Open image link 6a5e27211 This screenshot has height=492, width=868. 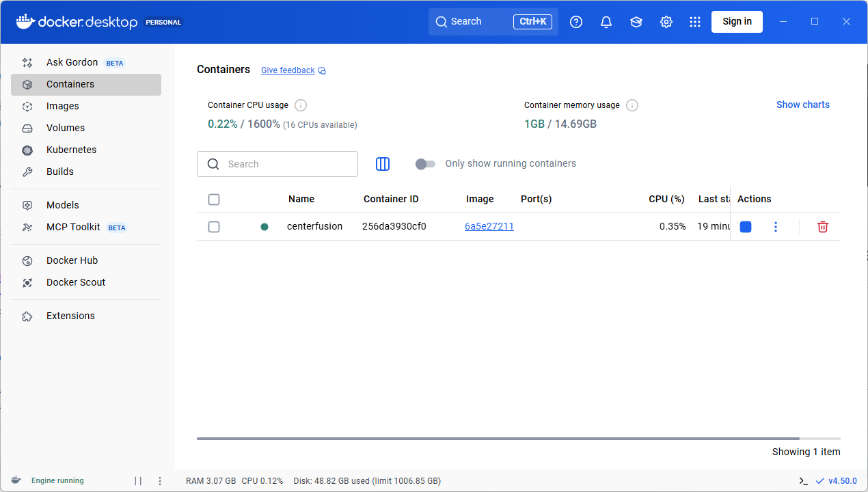pos(489,227)
